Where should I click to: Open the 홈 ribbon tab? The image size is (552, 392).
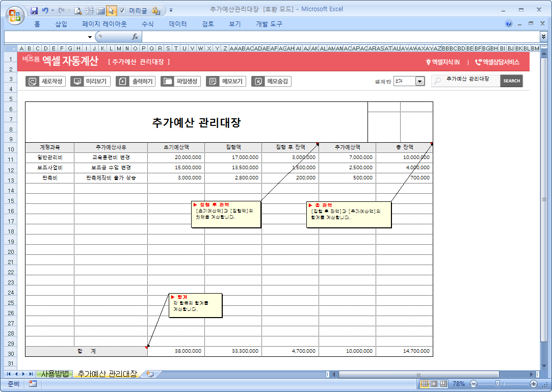tap(37, 24)
